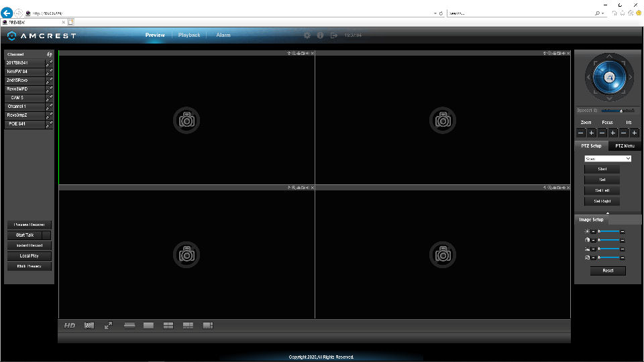
Task: Increase Zoom with plus button
Action: (592, 133)
